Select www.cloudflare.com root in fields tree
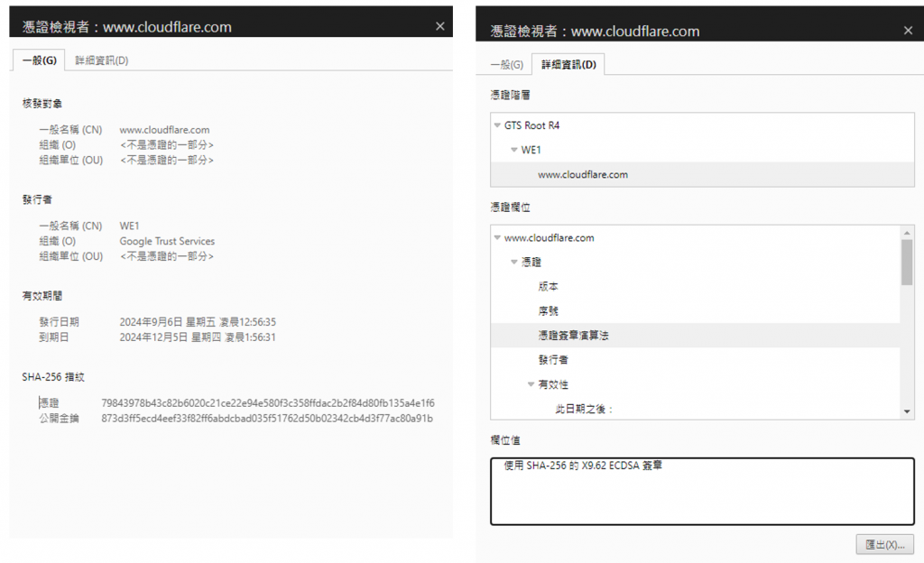 (x=550, y=238)
